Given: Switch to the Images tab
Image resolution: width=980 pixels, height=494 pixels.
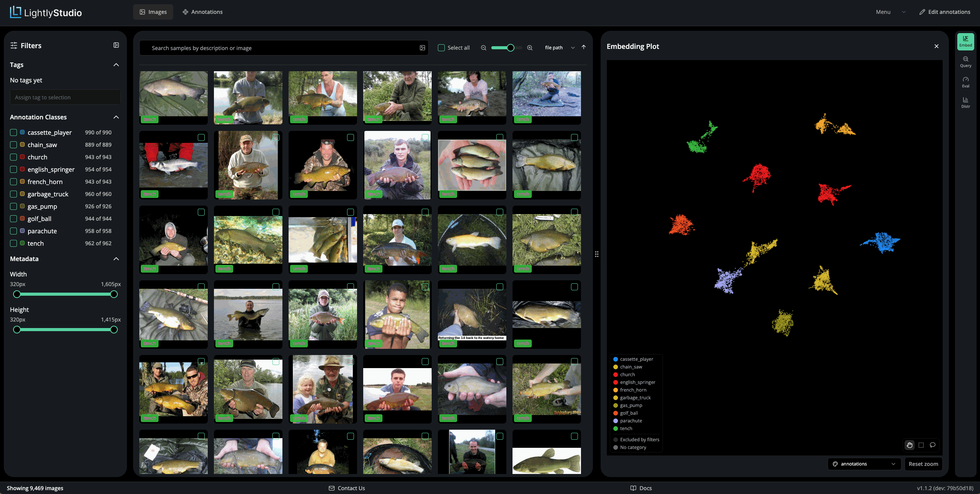Looking at the screenshot, I should [x=153, y=12].
